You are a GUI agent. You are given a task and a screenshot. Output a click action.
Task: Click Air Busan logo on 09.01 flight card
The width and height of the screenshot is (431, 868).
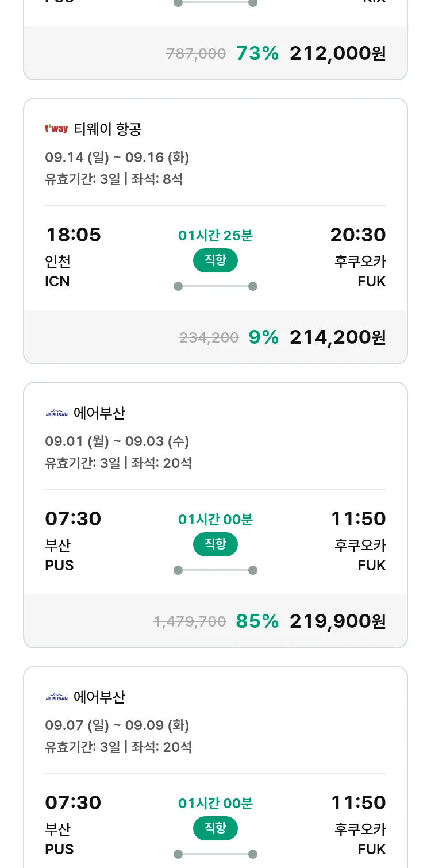56,413
